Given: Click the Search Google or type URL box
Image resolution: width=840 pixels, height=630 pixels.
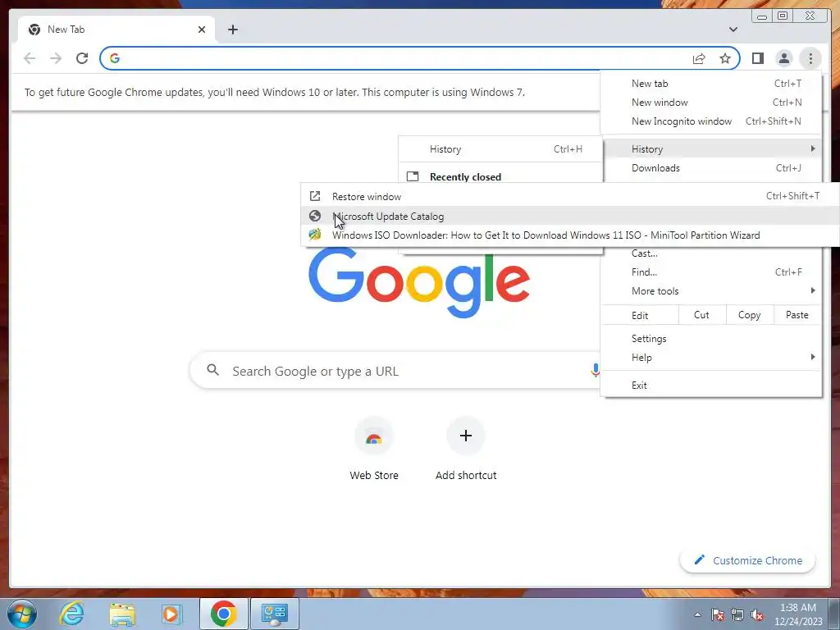Looking at the screenshot, I should pyautogui.click(x=395, y=370).
